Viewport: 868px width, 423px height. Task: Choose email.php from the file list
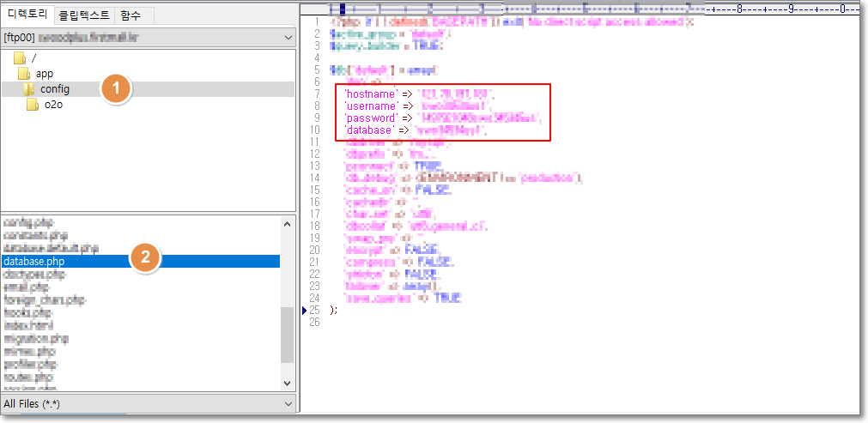coord(27,287)
